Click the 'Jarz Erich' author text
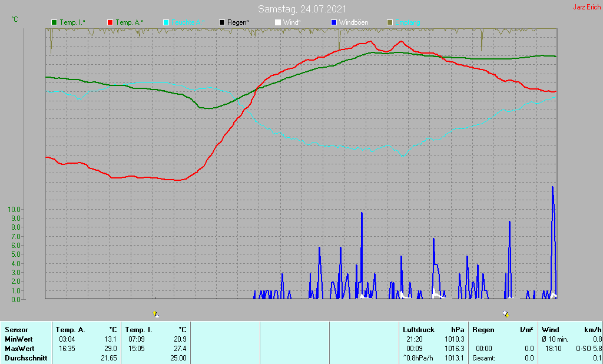This screenshot has width=603, height=364. tap(587, 7)
